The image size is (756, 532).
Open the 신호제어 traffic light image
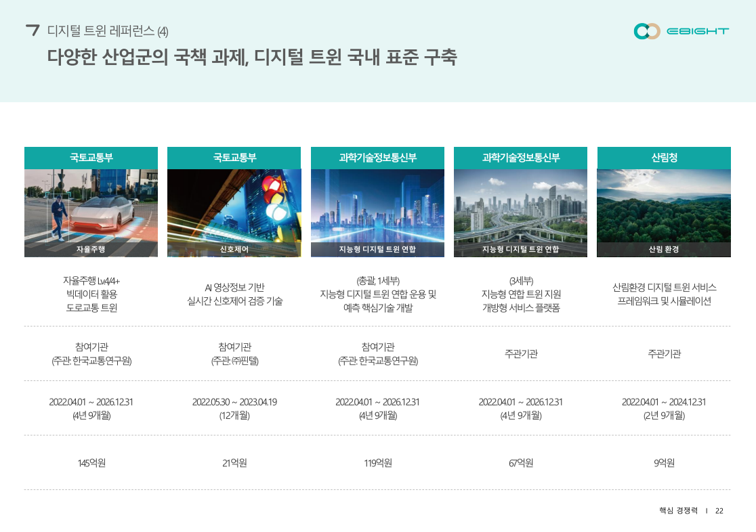tap(234, 213)
